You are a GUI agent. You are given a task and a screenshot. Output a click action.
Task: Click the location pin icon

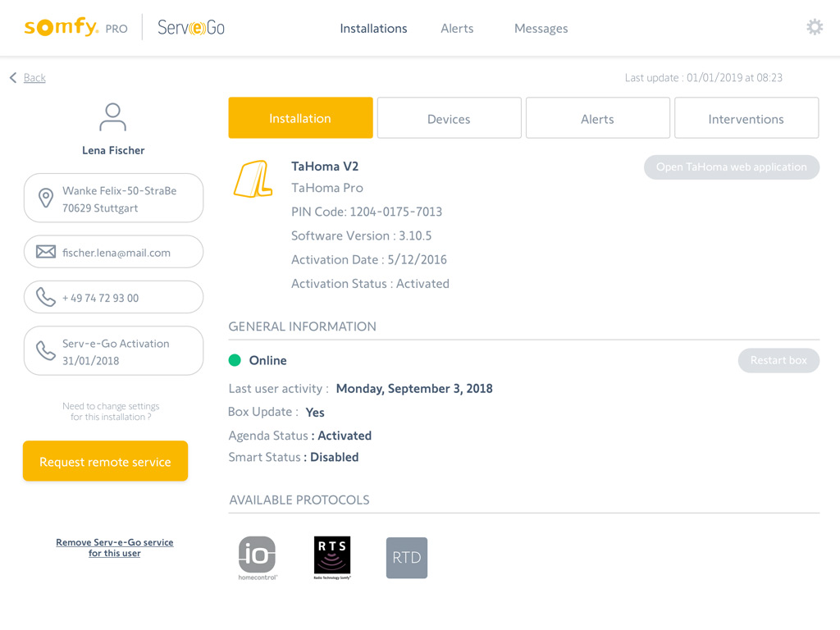click(46, 199)
